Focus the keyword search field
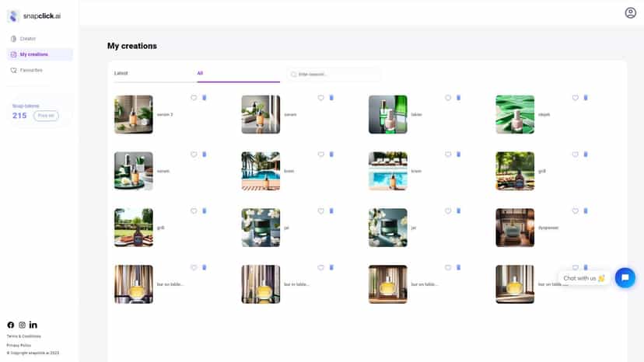This screenshot has width=644, height=362. [x=334, y=75]
